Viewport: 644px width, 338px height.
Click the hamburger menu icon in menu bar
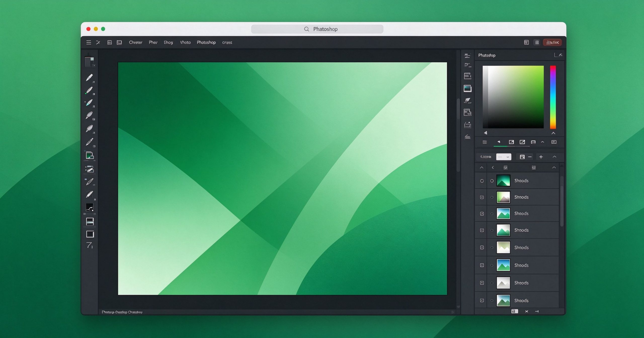click(x=89, y=43)
